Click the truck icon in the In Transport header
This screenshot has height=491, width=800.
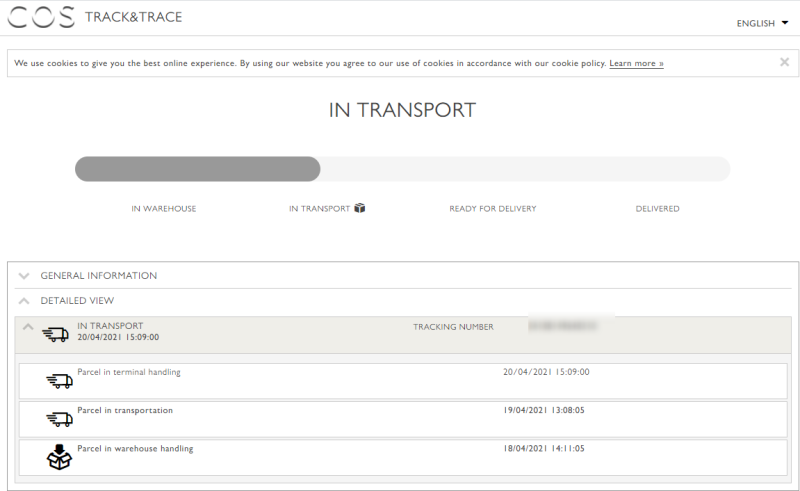56,335
